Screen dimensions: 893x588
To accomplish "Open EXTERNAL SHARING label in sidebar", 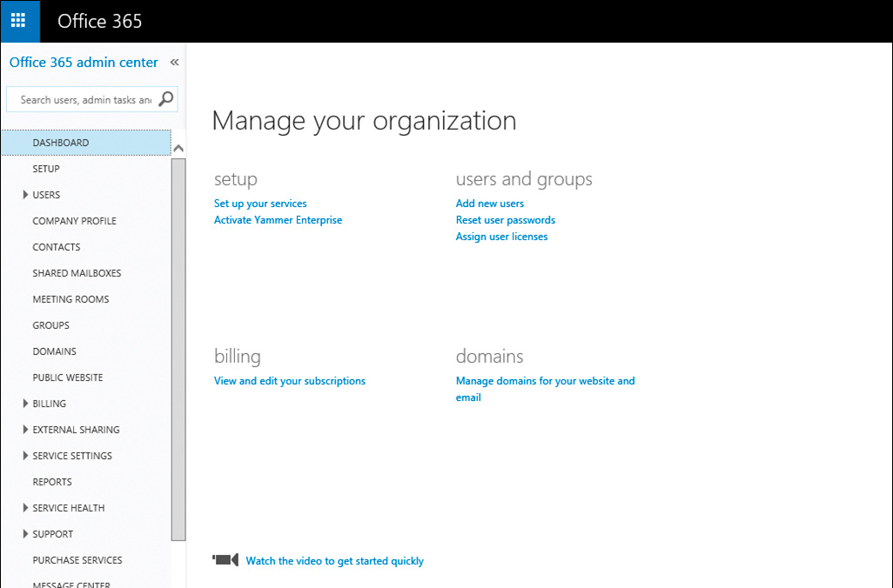I will pos(76,430).
